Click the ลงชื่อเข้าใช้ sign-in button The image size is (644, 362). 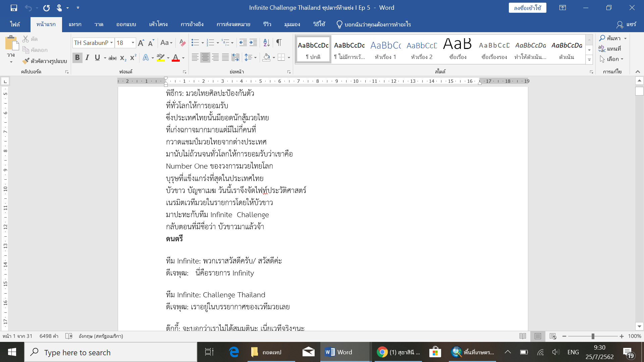[527, 8]
